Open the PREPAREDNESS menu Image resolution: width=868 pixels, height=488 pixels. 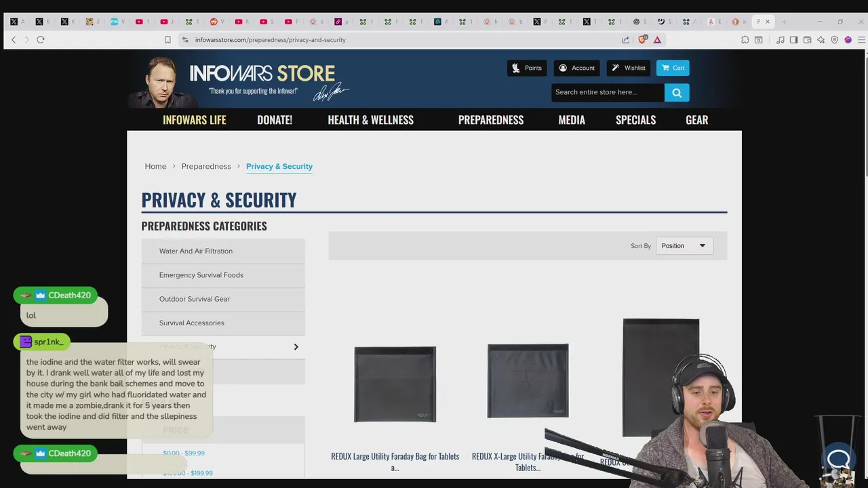(491, 120)
